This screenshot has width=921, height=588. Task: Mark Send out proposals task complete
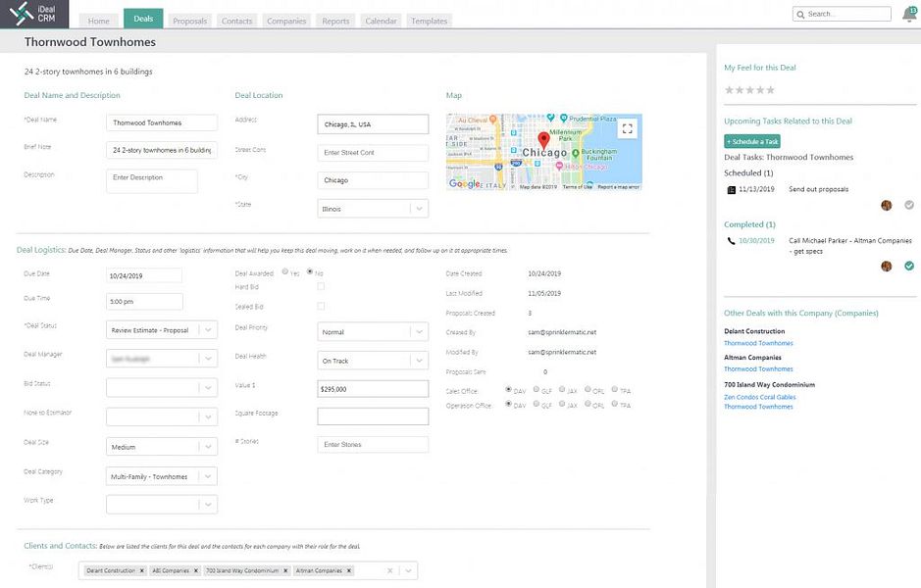[x=909, y=205]
